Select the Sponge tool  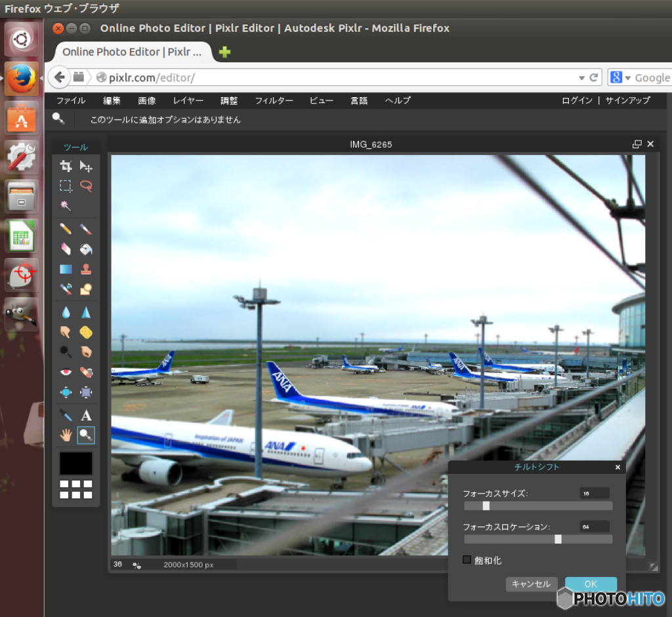tap(86, 332)
